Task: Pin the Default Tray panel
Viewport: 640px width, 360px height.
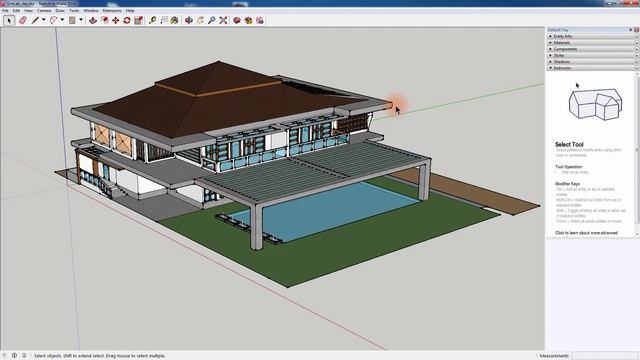Action: pos(631,30)
